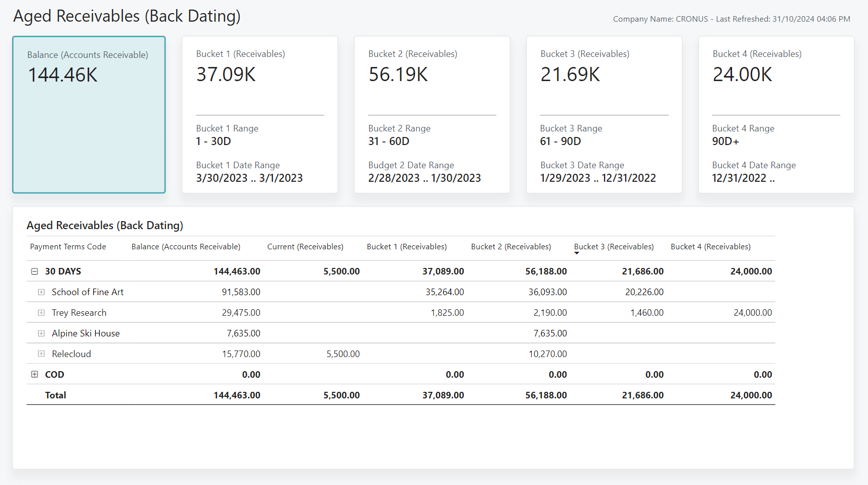This screenshot has height=485, width=868.
Task: Sort by Current (Receivables) column
Action: pos(305,246)
